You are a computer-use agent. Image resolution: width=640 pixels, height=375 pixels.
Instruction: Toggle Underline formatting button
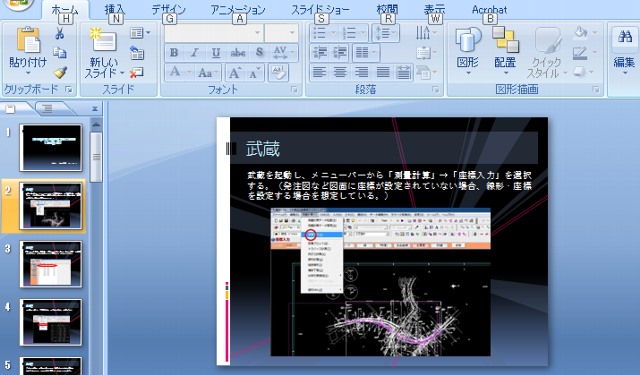coord(216,52)
